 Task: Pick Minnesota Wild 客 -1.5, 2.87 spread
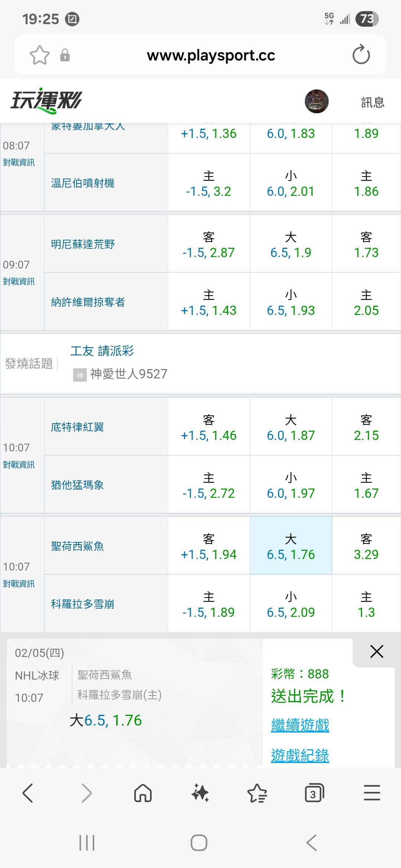click(209, 244)
